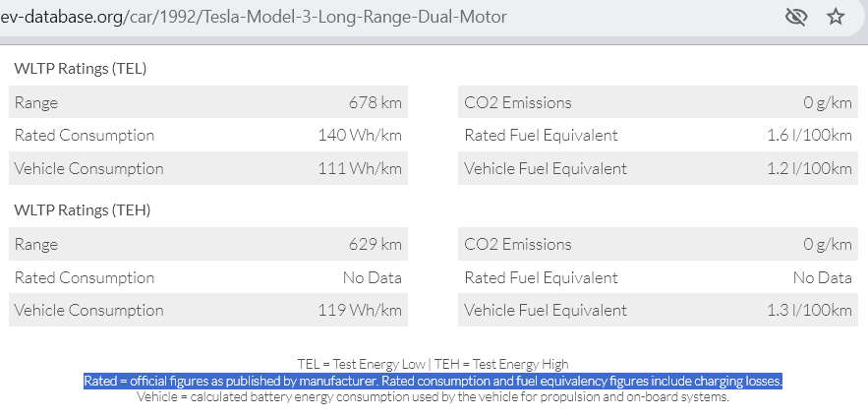
Task: Click the 1.6 l/100km rated fuel equivalent
Action: click(x=809, y=135)
